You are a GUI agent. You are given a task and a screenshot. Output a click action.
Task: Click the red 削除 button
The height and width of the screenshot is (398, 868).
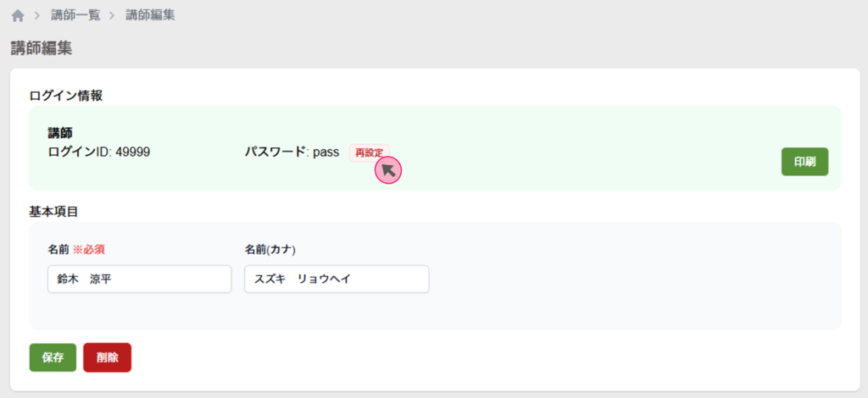(x=107, y=357)
